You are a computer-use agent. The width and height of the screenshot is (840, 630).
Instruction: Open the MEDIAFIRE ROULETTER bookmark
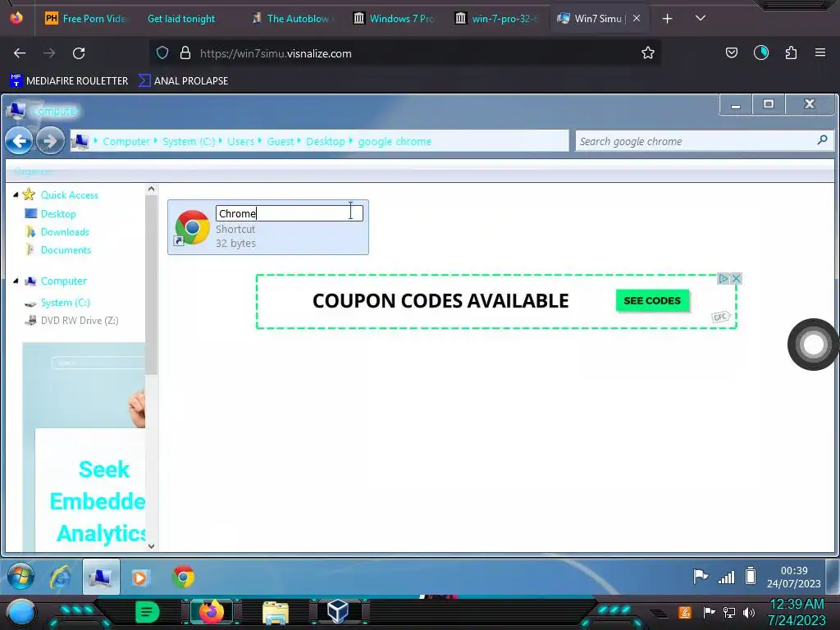69,81
